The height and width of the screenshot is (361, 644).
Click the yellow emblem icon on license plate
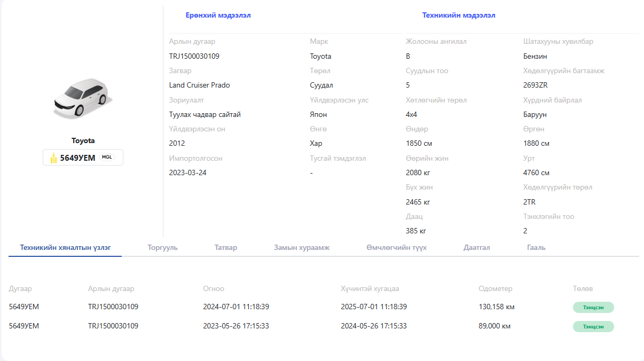[x=53, y=158]
